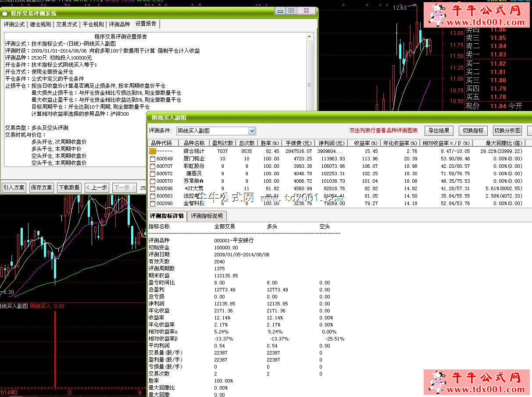Click the 阴线买入副图 indicator label
This screenshot has height=397, width=532.
[x=14, y=306]
